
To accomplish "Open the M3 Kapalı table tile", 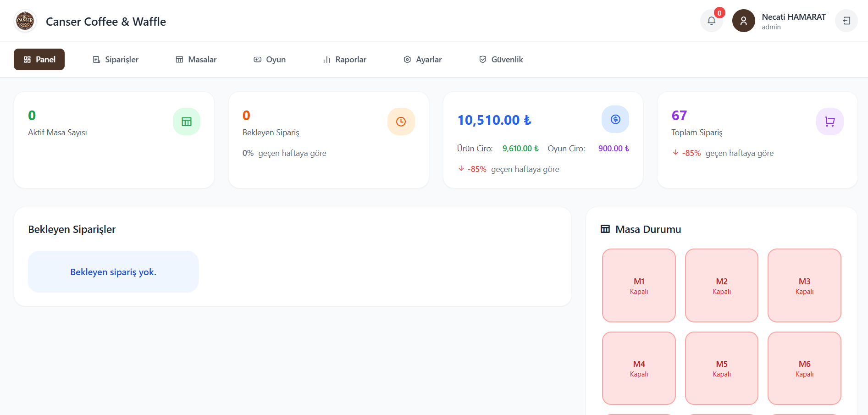I will point(804,285).
